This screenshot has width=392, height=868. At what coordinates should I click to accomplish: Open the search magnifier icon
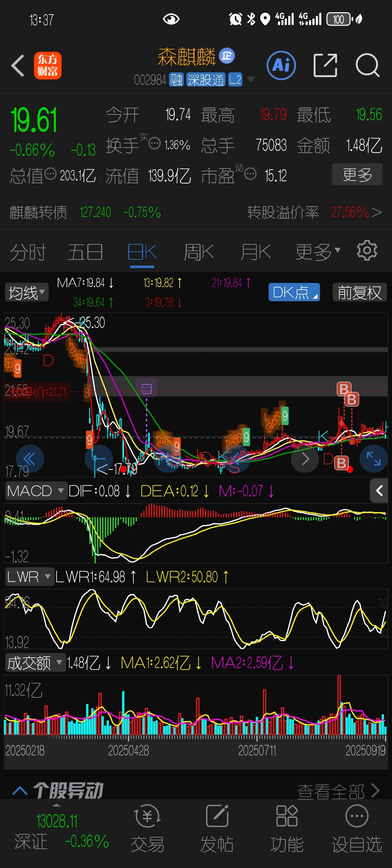[x=368, y=65]
